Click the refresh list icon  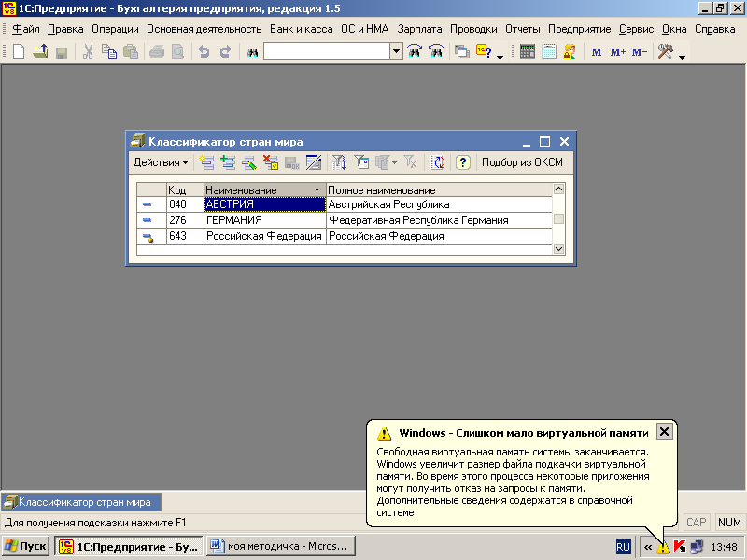click(x=438, y=162)
